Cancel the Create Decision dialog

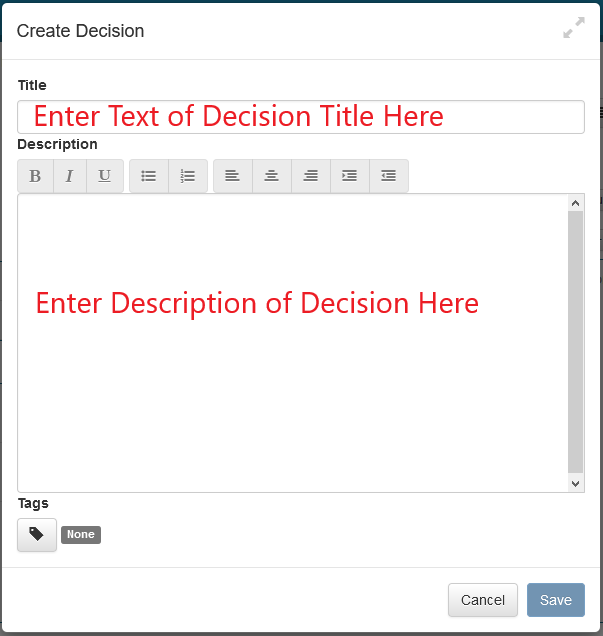(x=482, y=600)
